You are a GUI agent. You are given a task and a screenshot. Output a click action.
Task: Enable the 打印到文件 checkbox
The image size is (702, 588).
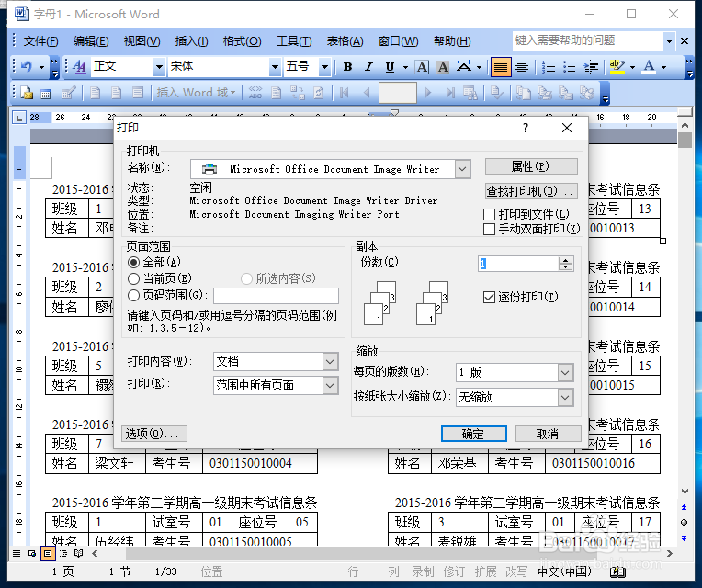click(490, 215)
